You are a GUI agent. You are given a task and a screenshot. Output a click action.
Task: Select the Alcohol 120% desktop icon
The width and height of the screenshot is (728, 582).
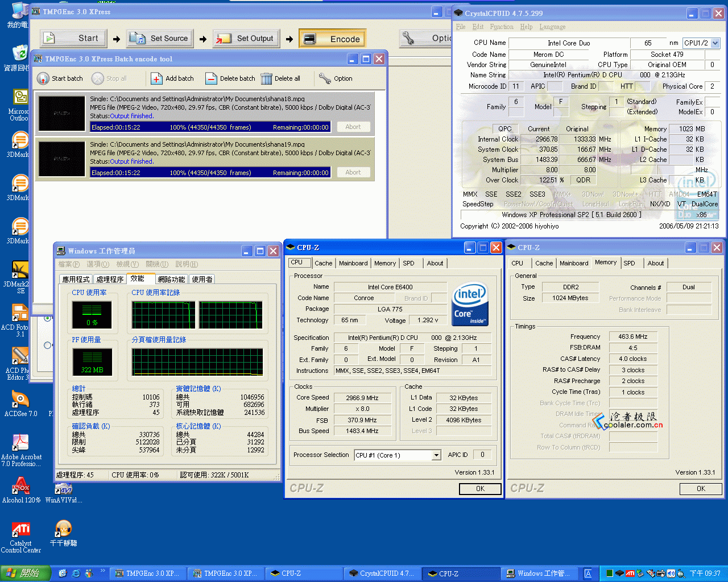click(21, 490)
